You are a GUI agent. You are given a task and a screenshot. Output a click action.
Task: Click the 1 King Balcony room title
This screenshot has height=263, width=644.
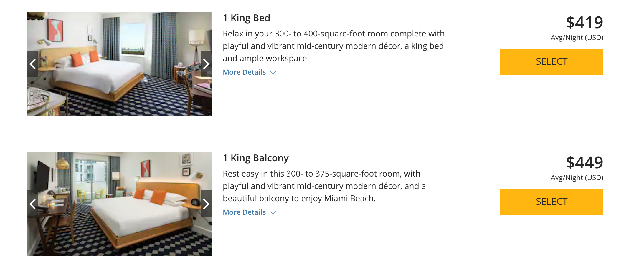[x=255, y=158]
